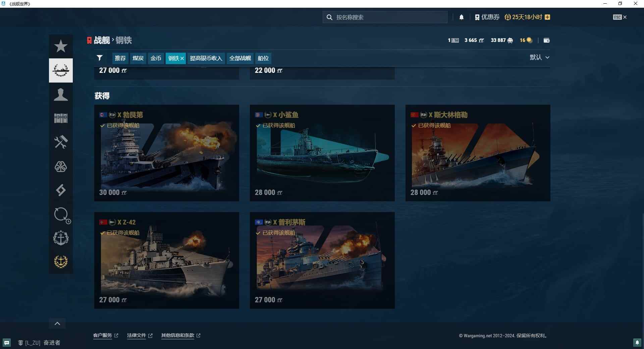Open the filter funnel options
The image size is (644, 349).
tap(99, 58)
